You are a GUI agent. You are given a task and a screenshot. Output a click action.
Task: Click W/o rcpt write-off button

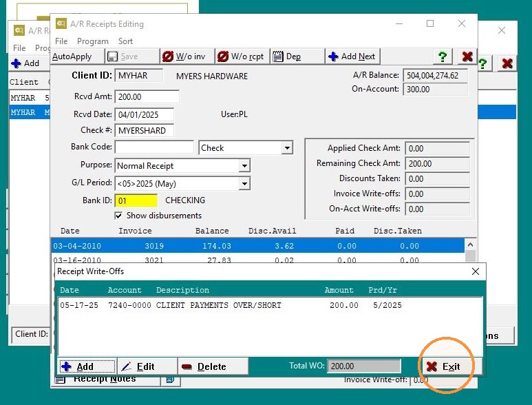(x=243, y=56)
